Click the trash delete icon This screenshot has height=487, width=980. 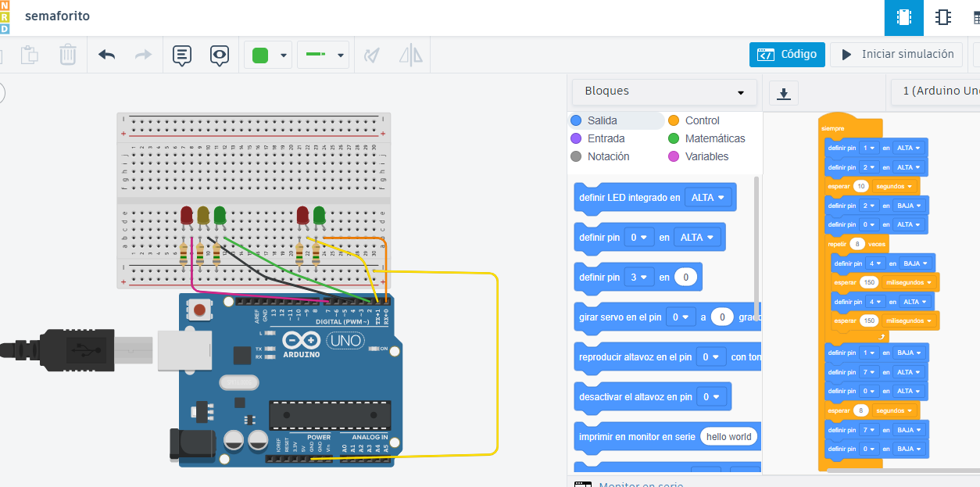click(x=68, y=55)
